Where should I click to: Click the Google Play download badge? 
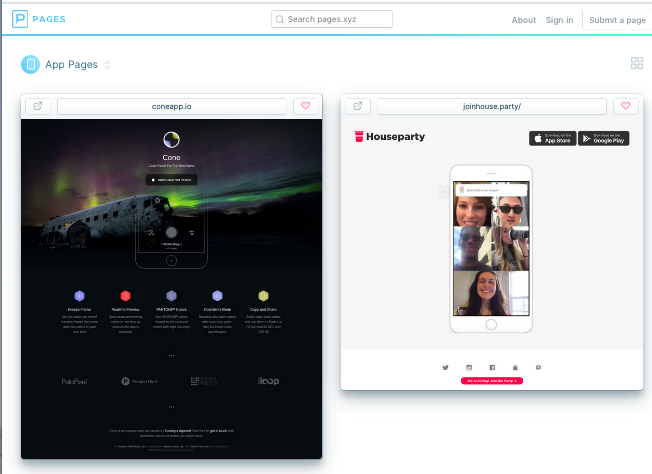(604, 138)
